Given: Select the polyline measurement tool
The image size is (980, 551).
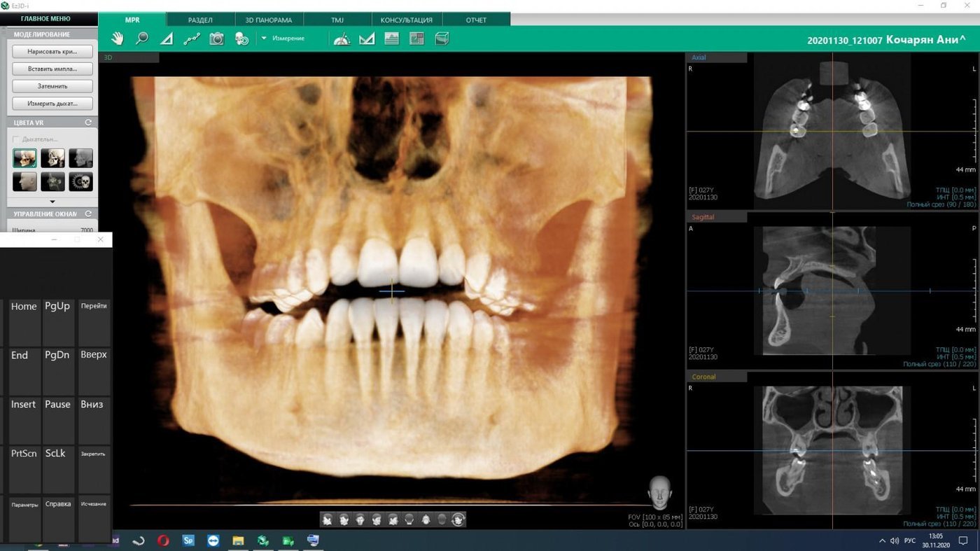Looking at the screenshot, I should point(191,39).
